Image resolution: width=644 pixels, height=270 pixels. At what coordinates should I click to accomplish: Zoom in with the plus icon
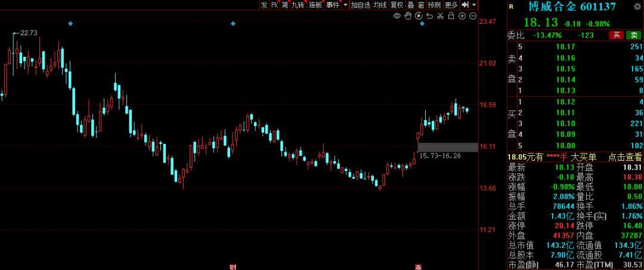462,16
